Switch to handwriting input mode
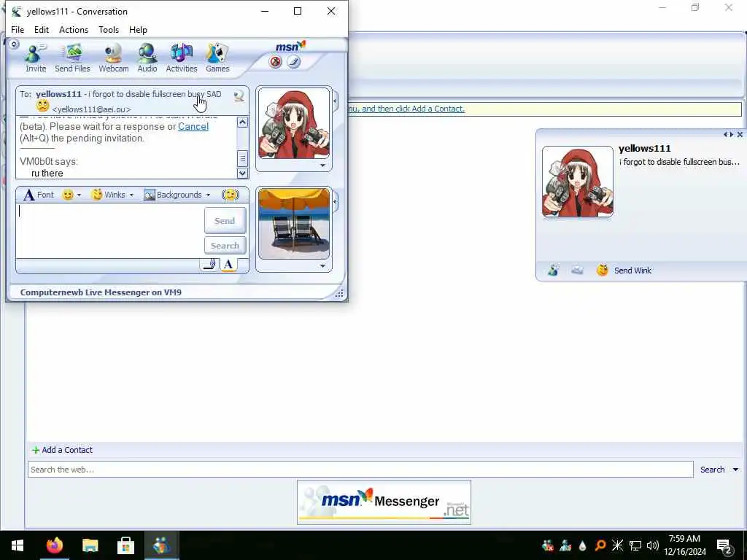Image resolution: width=747 pixels, height=560 pixels. pyautogui.click(x=209, y=264)
